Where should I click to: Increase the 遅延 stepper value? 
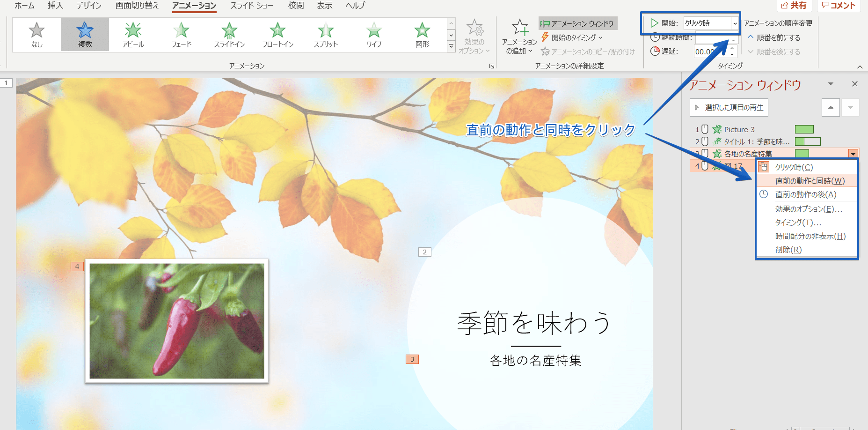coord(732,48)
